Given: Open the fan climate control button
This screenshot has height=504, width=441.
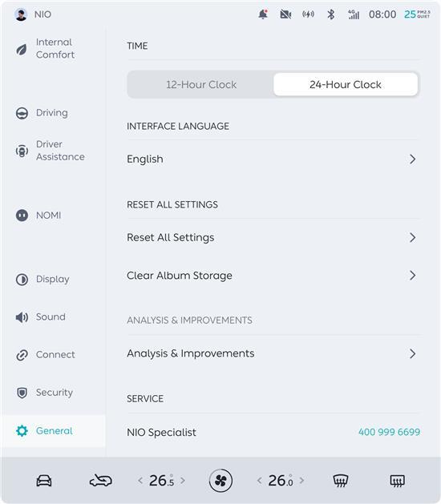Looking at the screenshot, I should coord(220,481).
